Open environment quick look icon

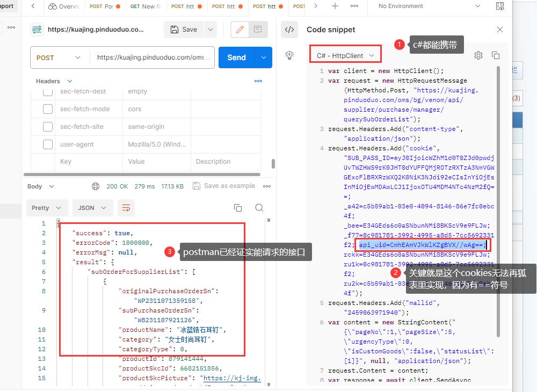(499, 6)
